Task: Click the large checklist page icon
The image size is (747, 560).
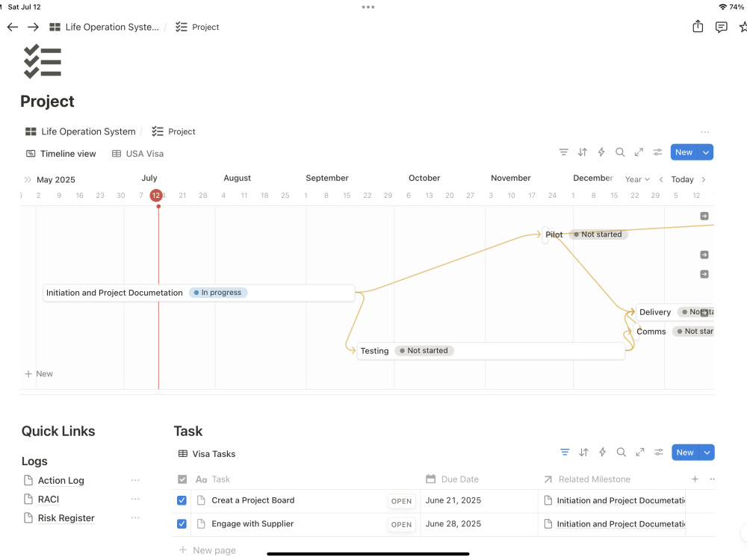Action: coord(43,61)
